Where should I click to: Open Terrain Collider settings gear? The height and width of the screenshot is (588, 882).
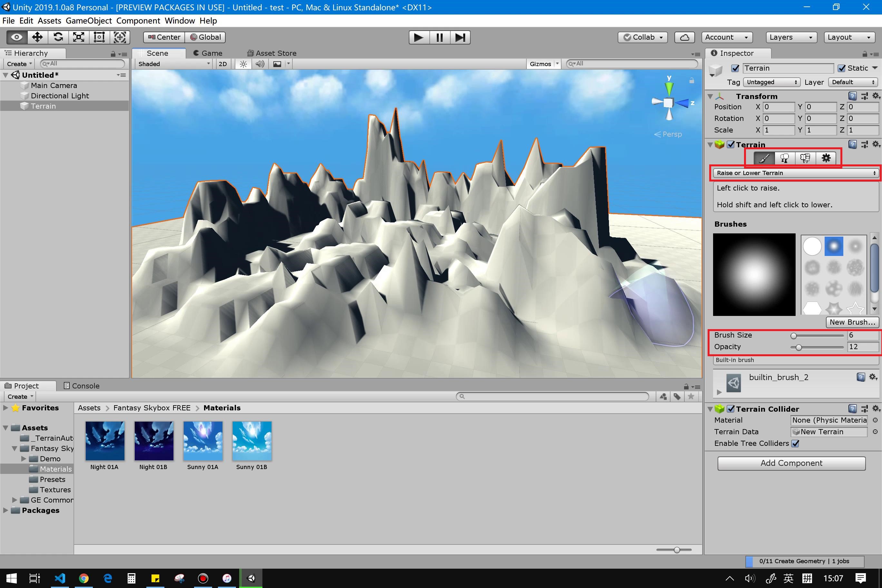coord(876,408)
